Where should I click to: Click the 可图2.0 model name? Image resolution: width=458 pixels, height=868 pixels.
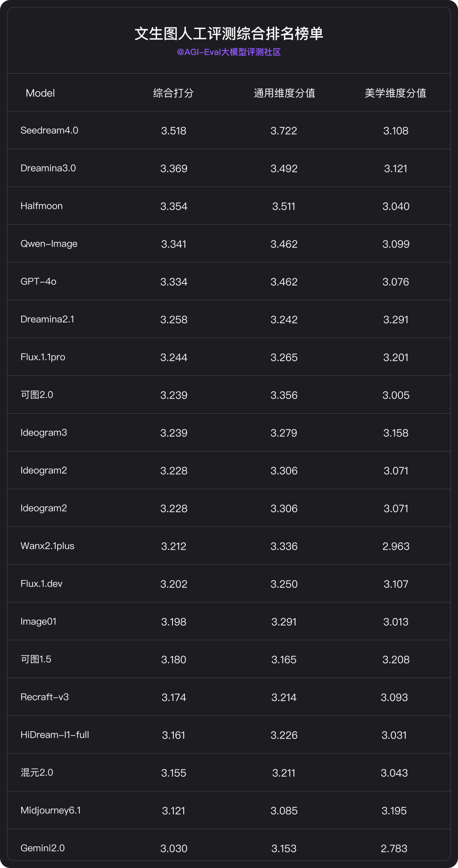(x=37, y=395)
